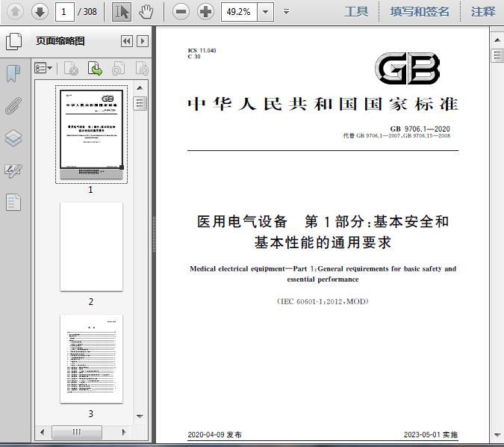Choose the Select tool cursor icon

coord(122,12)
